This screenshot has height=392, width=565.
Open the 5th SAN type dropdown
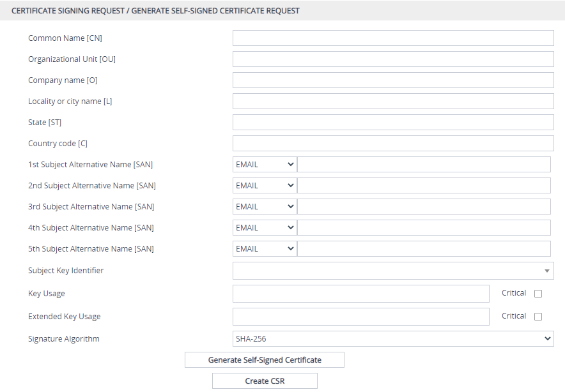click(x=265, y=249)
